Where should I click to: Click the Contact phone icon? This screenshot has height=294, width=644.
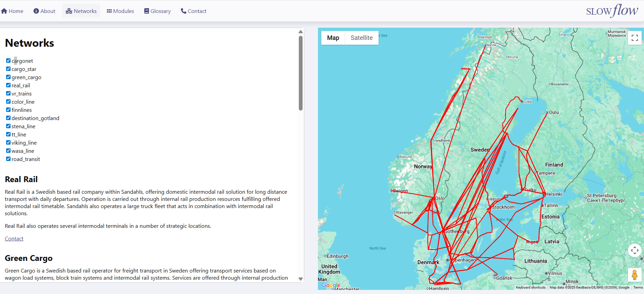183,11
